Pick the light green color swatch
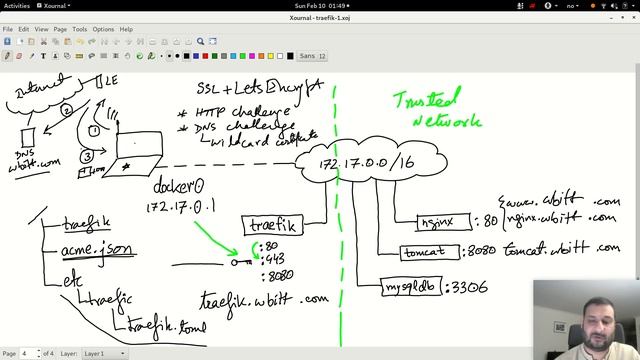The height and width of the screenshot is (360, 640). point(243,56)
